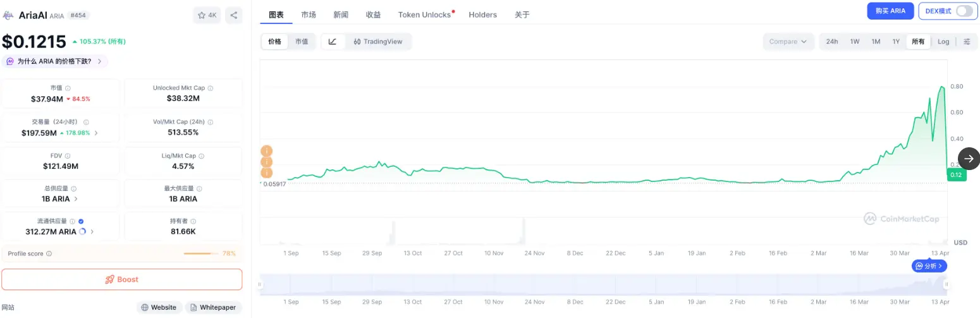Set chart range to 1W
Screen dimensions: 980x318
pos(855,42)
